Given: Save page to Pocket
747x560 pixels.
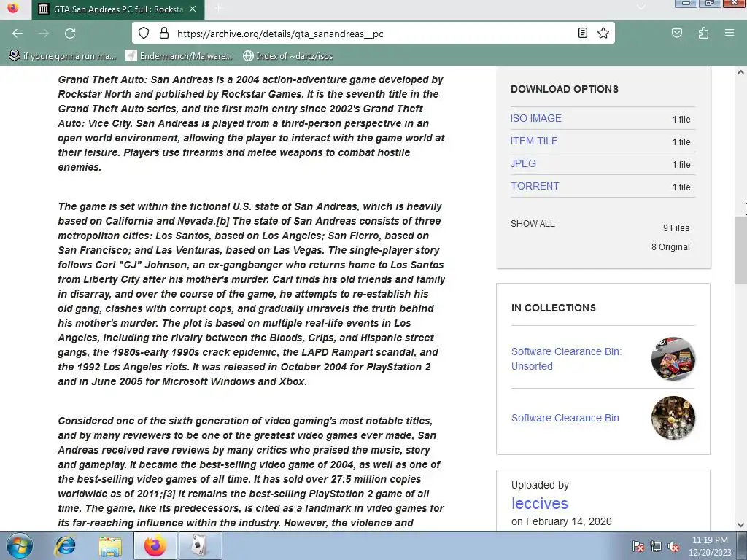Looking at the screenshot, I should [677, 34].
